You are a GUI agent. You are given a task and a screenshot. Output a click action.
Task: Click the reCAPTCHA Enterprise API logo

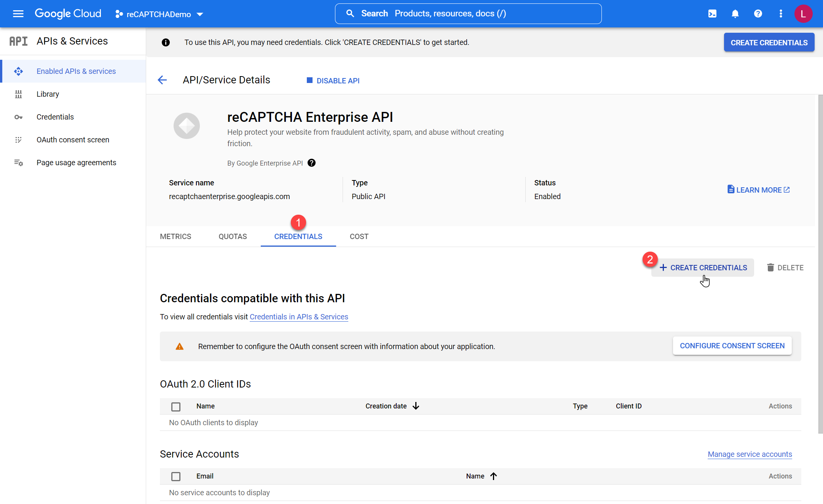pos(187,126)
